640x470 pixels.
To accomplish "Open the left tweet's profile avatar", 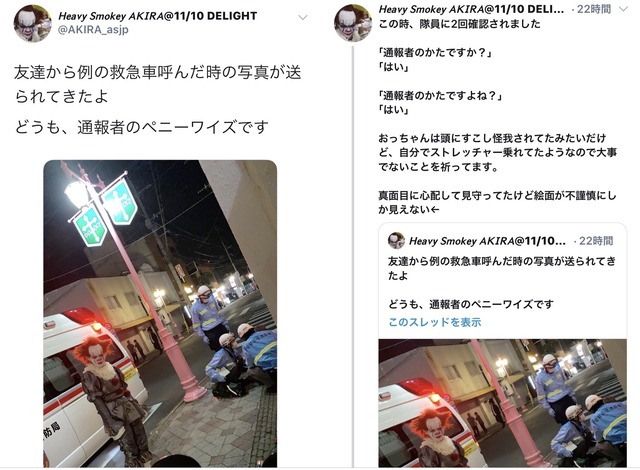I will pyautogui.click(x=33, y=23).
